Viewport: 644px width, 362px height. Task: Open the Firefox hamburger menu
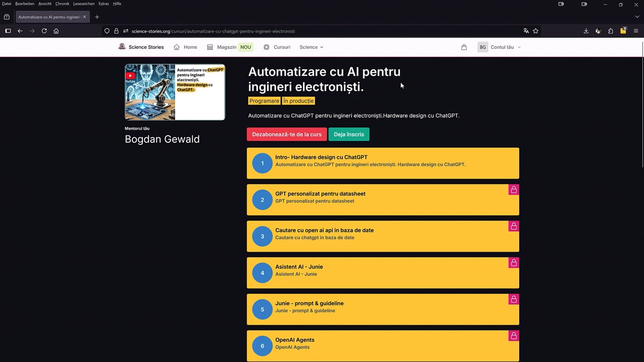(x=636, y=31)
